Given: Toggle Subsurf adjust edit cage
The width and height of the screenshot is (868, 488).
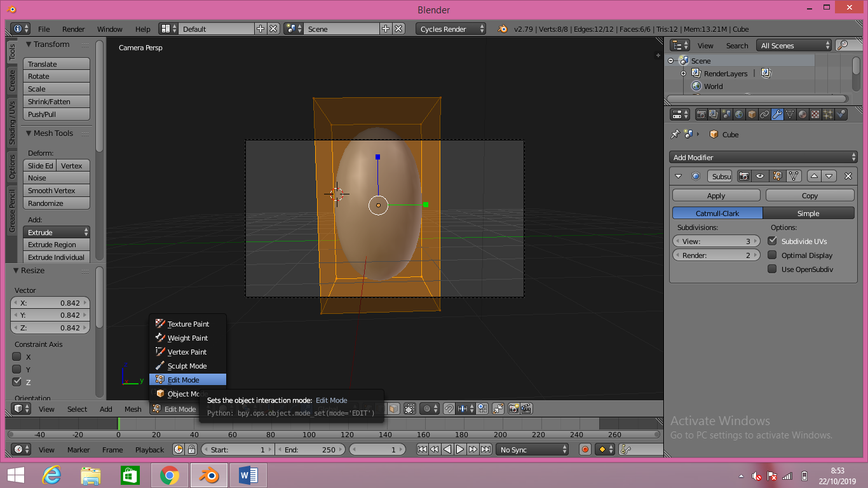Looking at the screenshot, I should tap(794, 176).
